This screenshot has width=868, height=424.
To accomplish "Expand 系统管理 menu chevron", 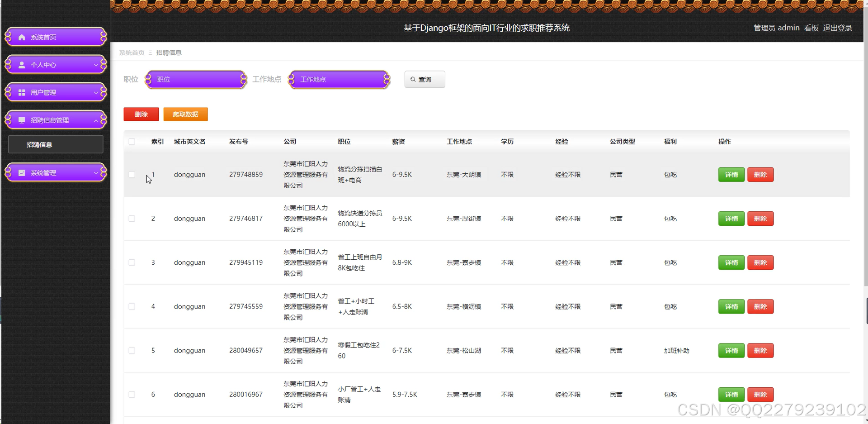I will click(x=96, y=173).
